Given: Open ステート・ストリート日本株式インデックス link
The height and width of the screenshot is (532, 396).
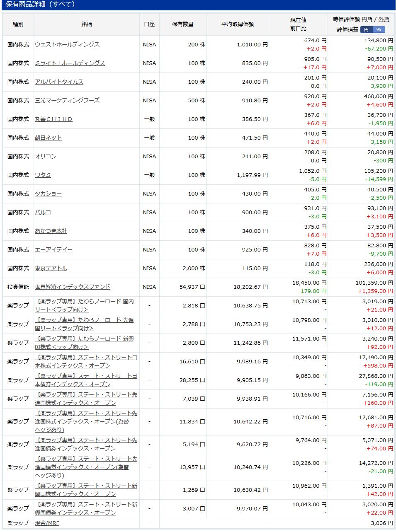Looking at the screenshot, I should [86, 361].
